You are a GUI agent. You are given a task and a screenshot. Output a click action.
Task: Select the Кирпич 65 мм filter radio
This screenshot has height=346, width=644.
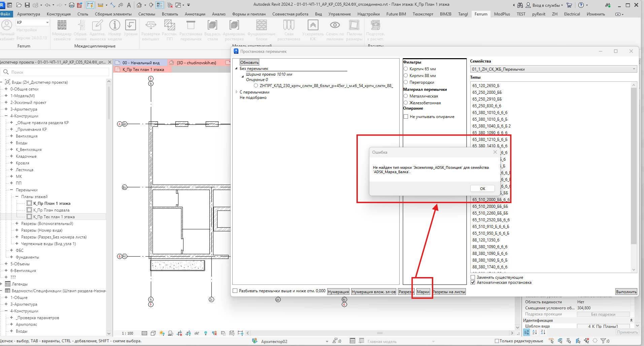[406, 69]
